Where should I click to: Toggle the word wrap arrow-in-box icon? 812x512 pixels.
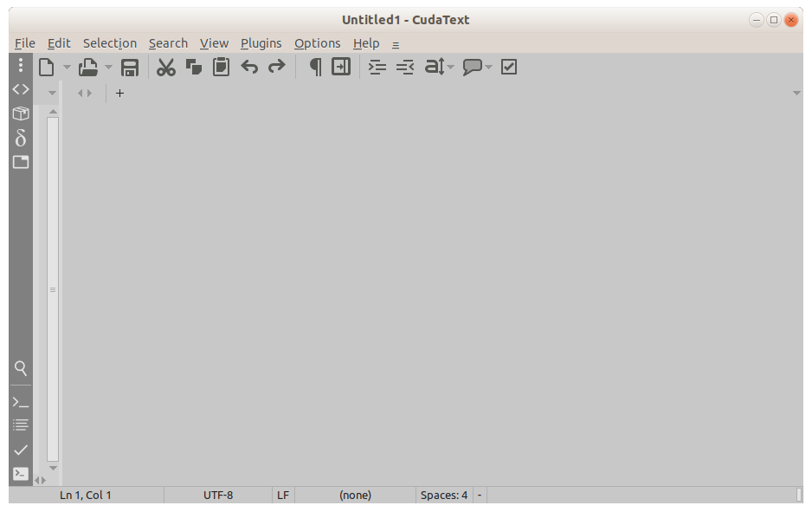tap(341, 67)
